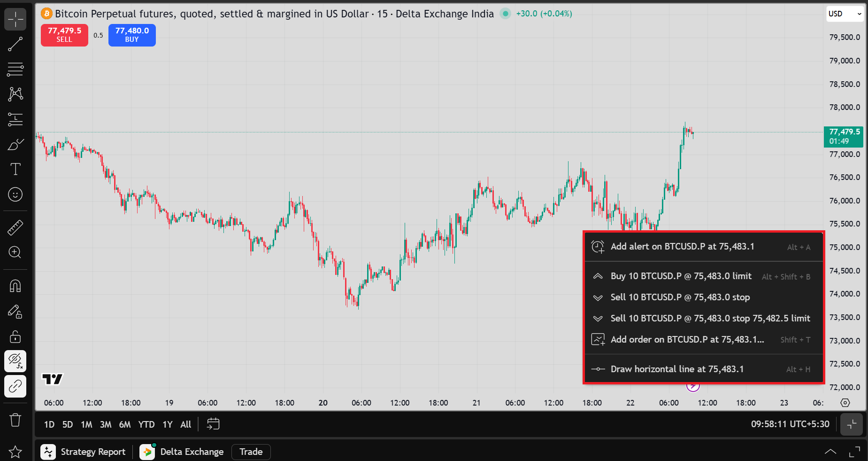
Task: Open the Strategy Report tab
Action: (93, 452)
